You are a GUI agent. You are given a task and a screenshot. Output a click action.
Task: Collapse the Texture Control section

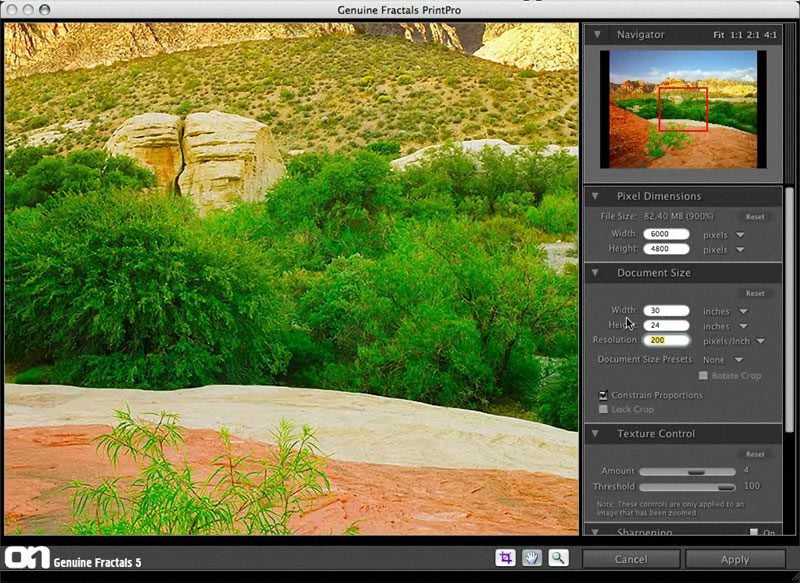596,434
